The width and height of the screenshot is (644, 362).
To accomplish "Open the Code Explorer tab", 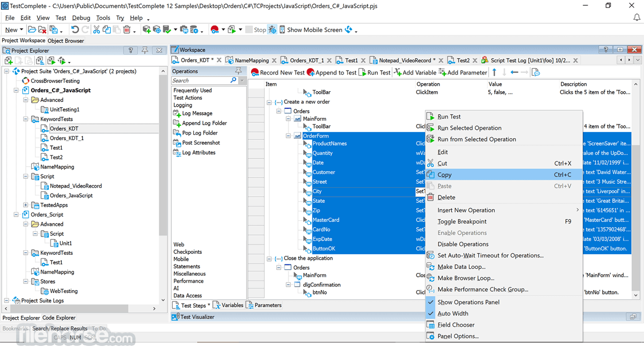I will coord(59,317).
